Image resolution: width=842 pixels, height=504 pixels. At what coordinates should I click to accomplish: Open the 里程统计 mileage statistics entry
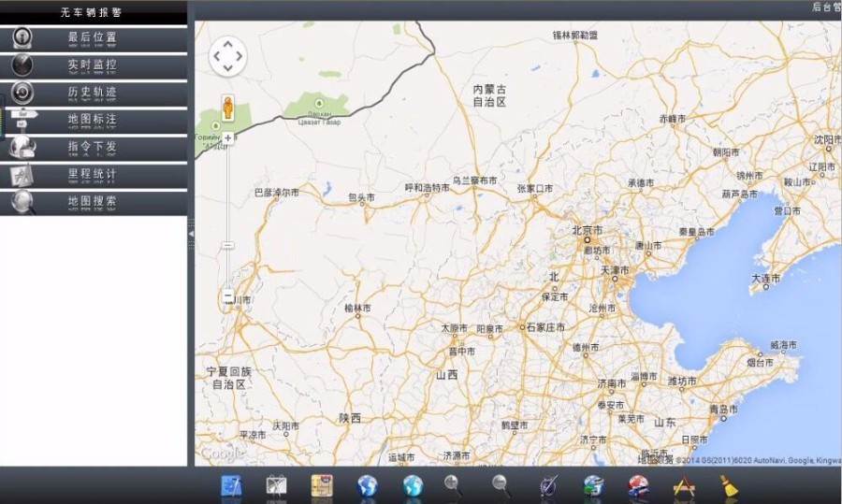pyautogui.click(x=92, y=174)
